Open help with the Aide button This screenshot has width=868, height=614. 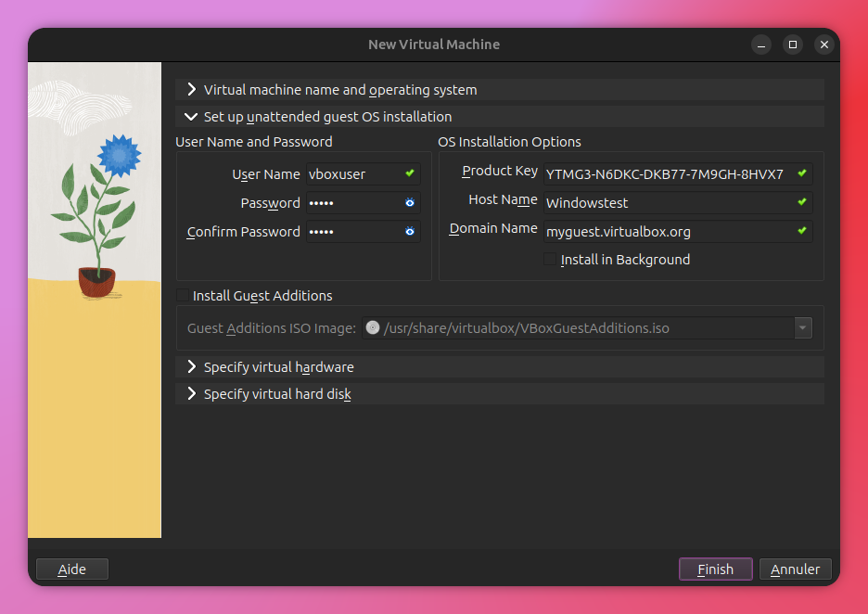pos(72,569)
